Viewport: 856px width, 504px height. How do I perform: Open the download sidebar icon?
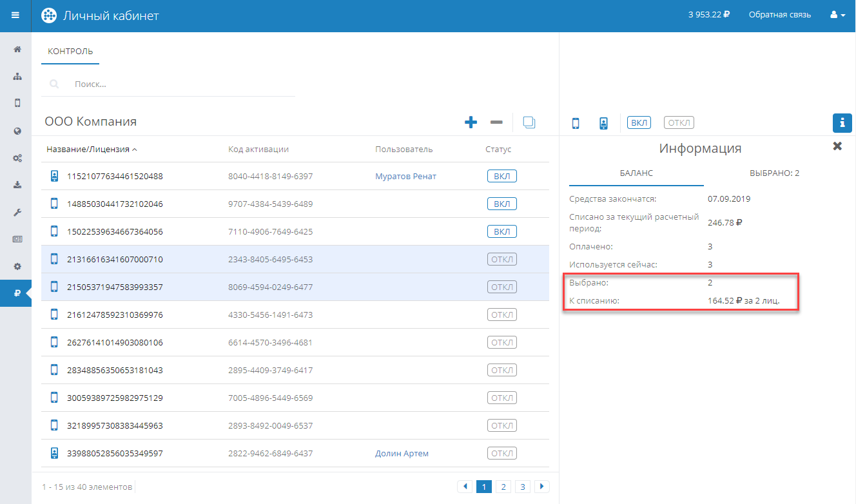(x=17, y=185)
